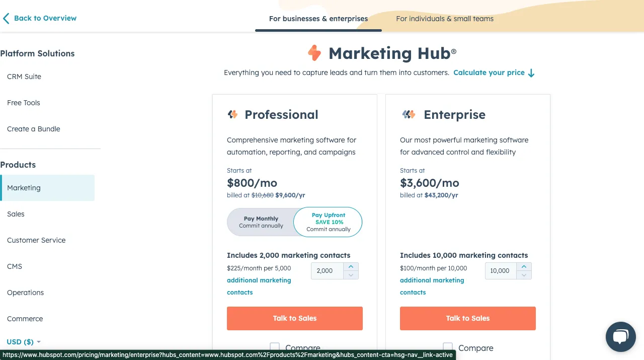This screenshot has height=360, width=644.
Task: Open CRM Suite in sidebar
Action: pyautogui.click(x=24, y=77)
